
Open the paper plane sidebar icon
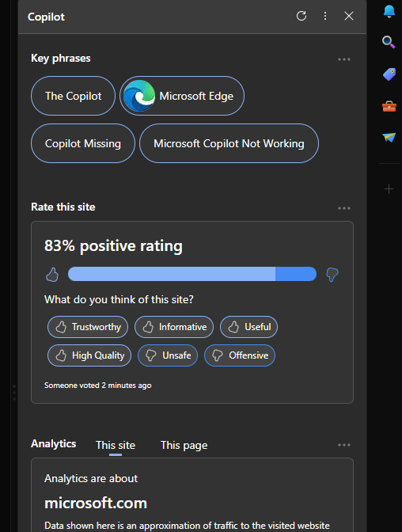click(389, 138)
